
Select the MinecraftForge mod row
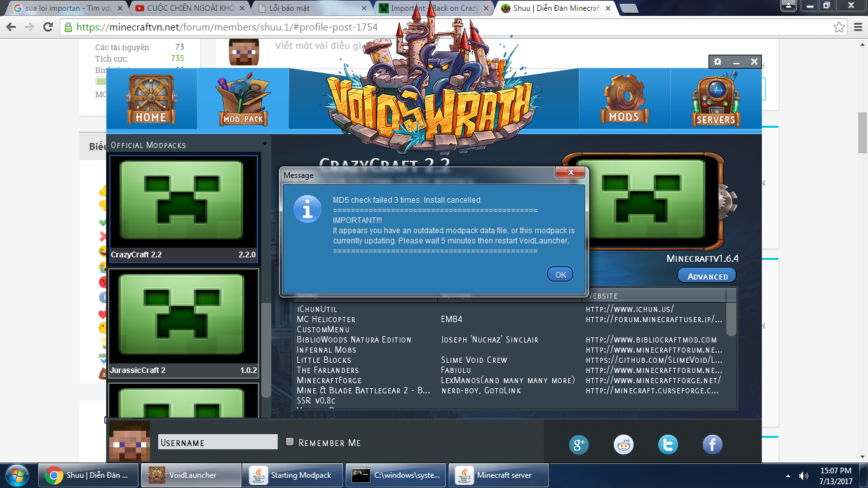511,380
